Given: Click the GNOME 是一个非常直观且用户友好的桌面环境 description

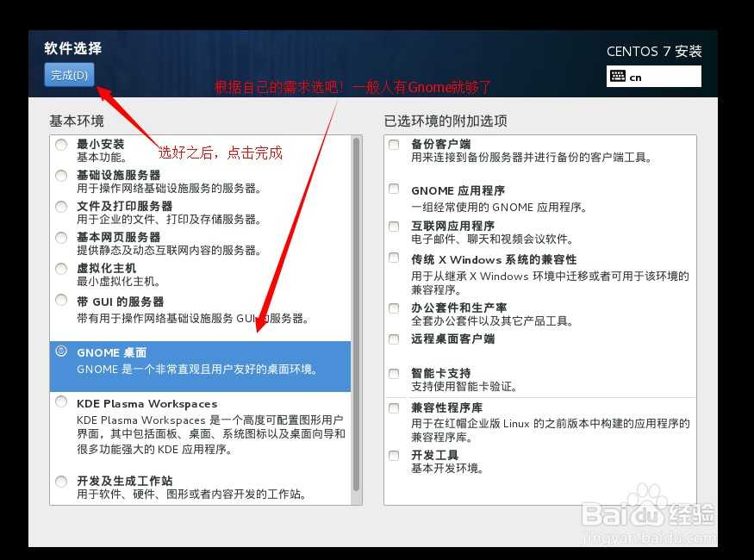Looking at the screenshot, I should click(197, 369).
